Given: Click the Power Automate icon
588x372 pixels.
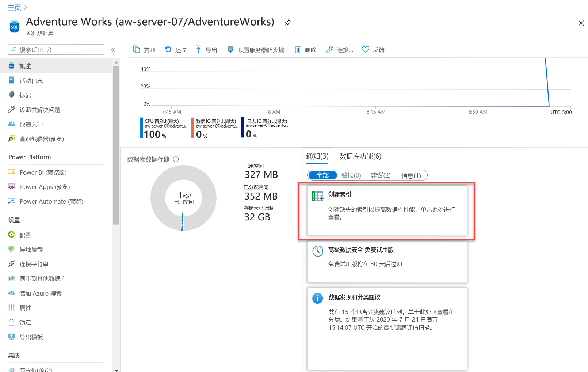Looking at the screenshot, I should [12, 201].
